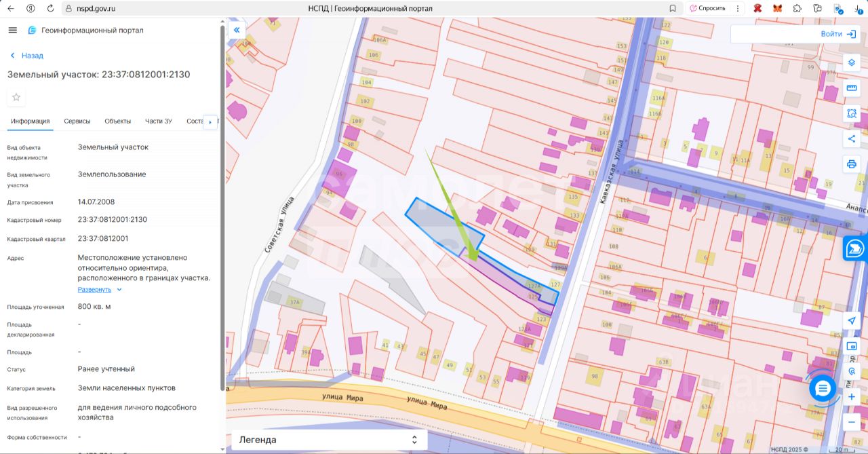Open the extensions puzzle-piece menu

coord(797,9)
